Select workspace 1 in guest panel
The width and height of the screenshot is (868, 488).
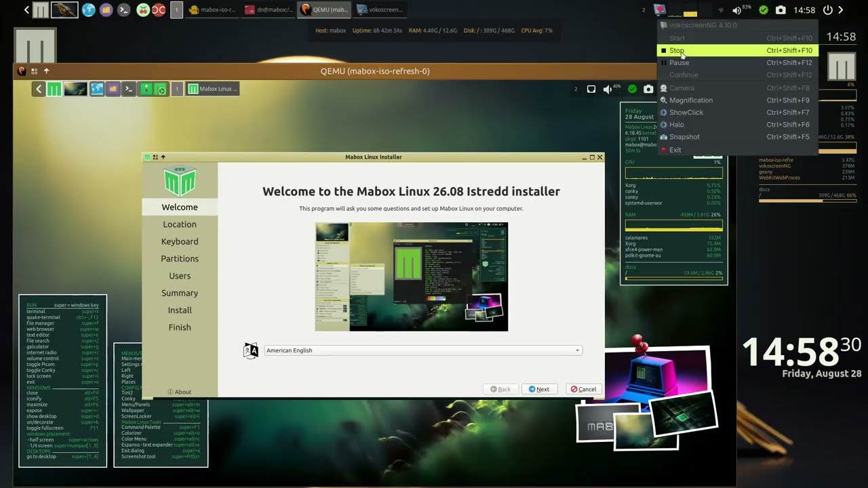coord(177,89)
